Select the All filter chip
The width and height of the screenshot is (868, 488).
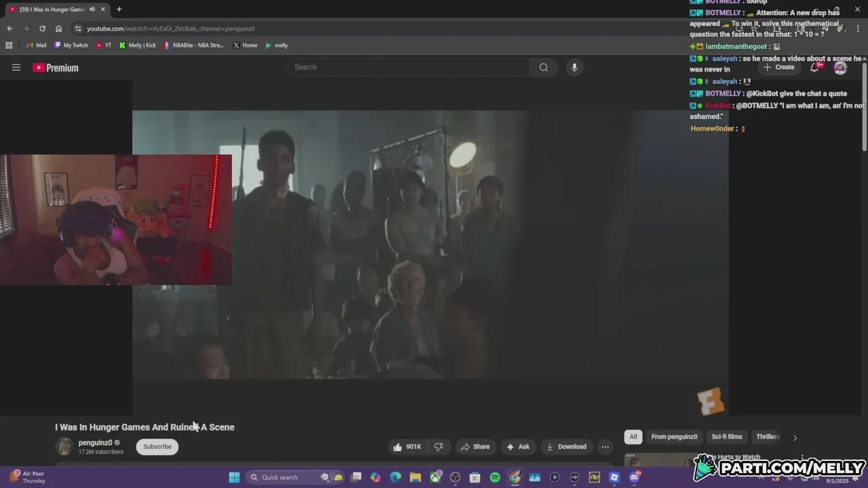coord(633,436)
